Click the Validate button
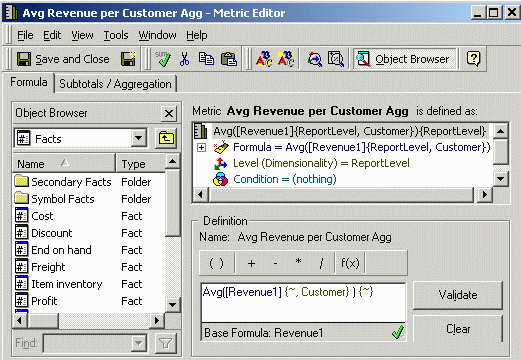521x360 pixels. click(x=458, y=295)
